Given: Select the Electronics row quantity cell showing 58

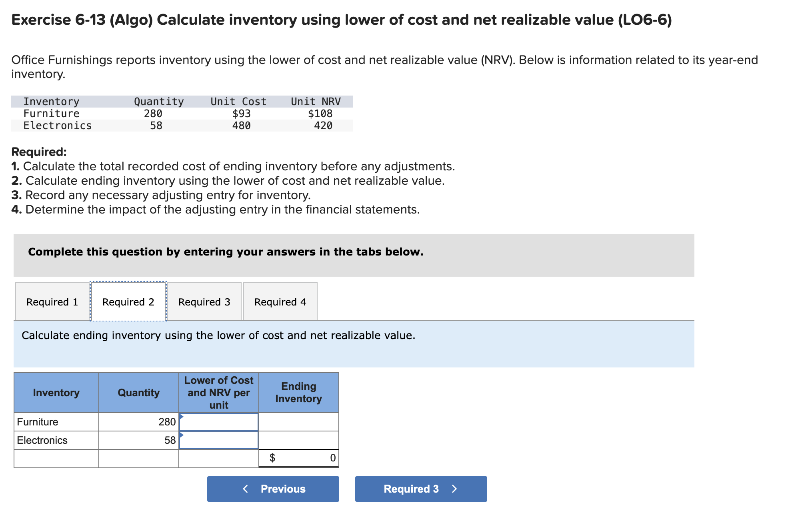Looking at the screenshot, I should [138, 440].
